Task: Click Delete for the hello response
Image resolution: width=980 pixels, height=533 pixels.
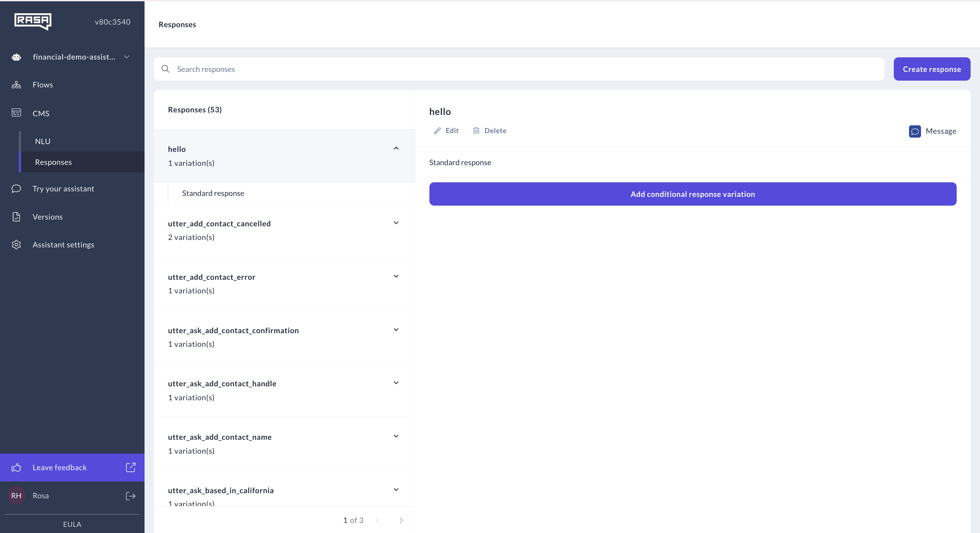Action: [495, 131]
